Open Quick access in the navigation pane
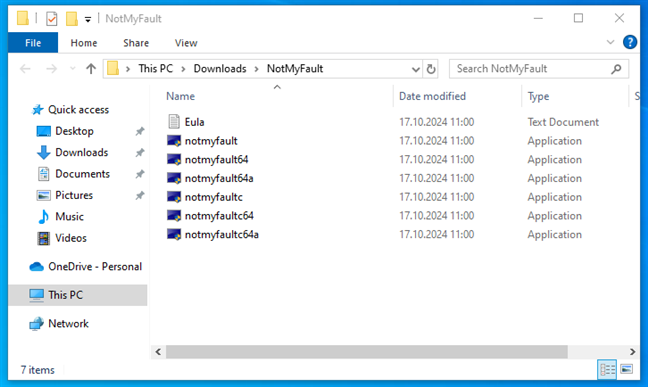 [79, 110]
